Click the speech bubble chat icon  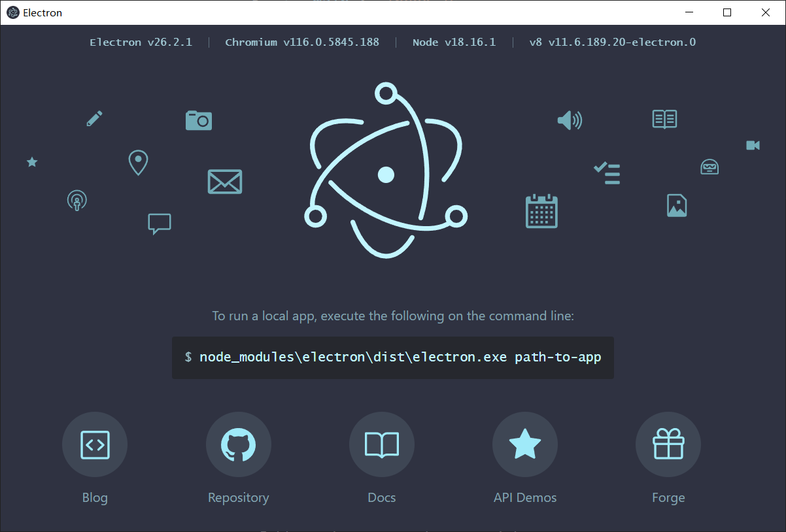point(160,224)
